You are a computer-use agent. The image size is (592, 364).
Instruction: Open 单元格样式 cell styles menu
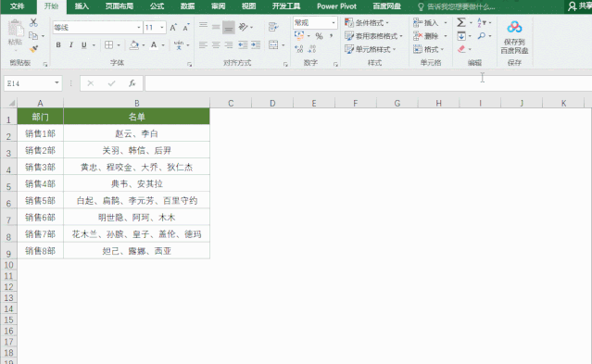(371, 49)
